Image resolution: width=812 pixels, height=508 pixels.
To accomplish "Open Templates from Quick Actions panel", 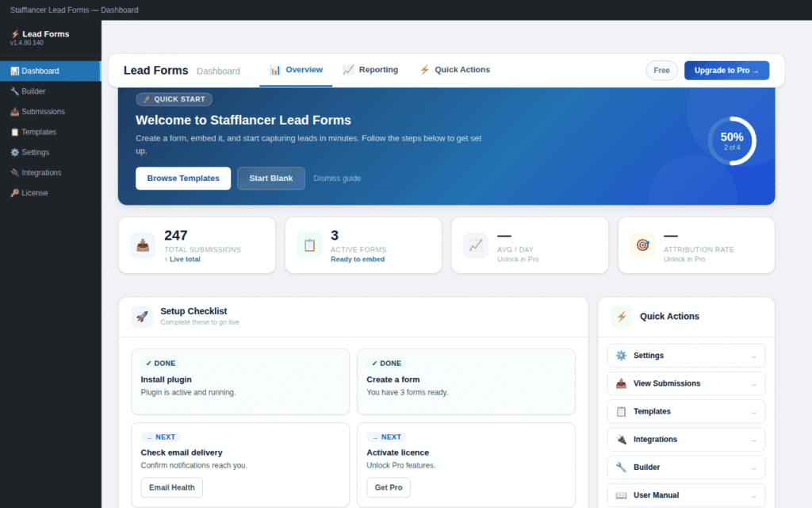I will pyautogui.click(x=686, y=412).
